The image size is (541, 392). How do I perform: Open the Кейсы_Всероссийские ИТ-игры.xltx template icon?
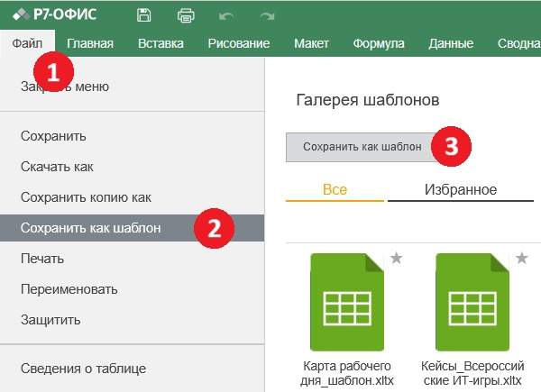[472, 302]
